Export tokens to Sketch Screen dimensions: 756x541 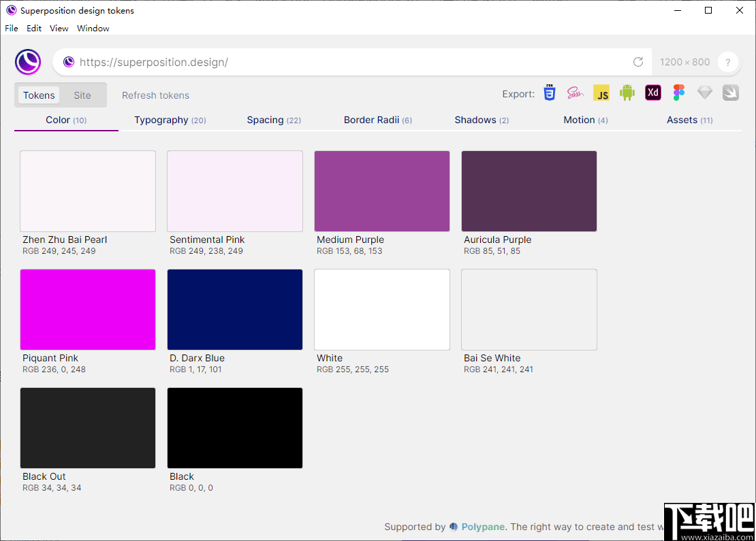pos(704,93)
